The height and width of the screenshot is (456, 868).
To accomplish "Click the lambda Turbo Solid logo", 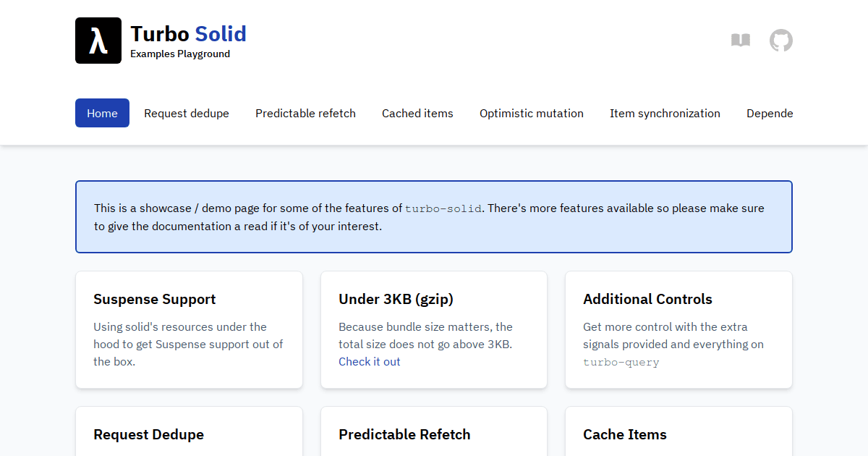I will click(x=98, y=40).
